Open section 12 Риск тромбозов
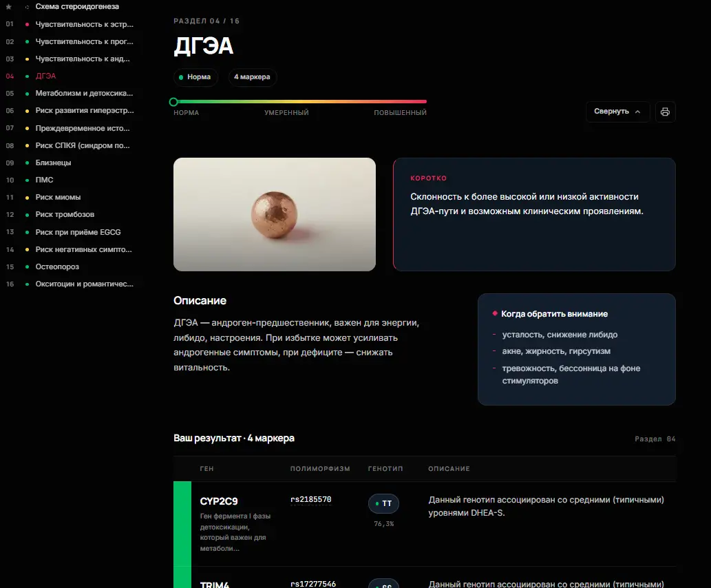The width and height of the screenshot is (711, 588). 65,214
